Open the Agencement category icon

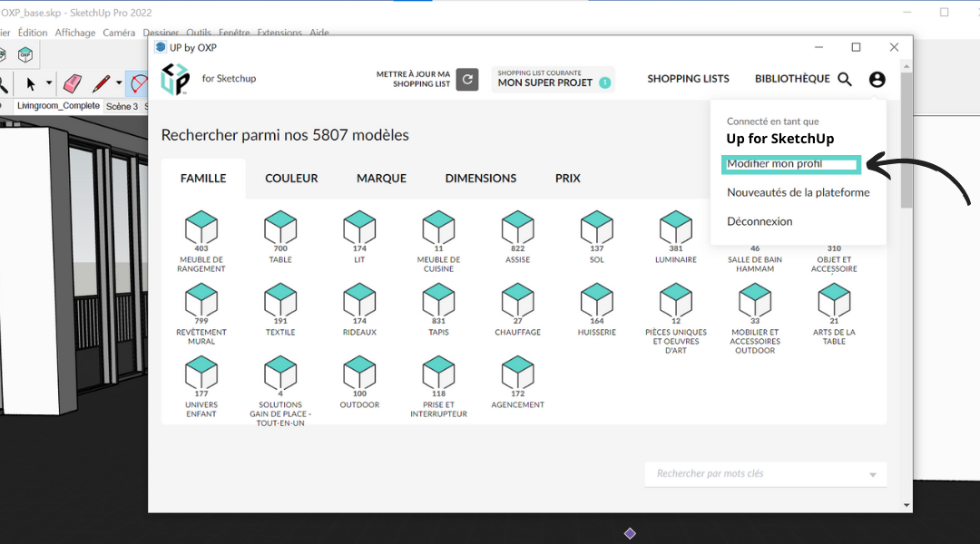click(x=517, y=373)
